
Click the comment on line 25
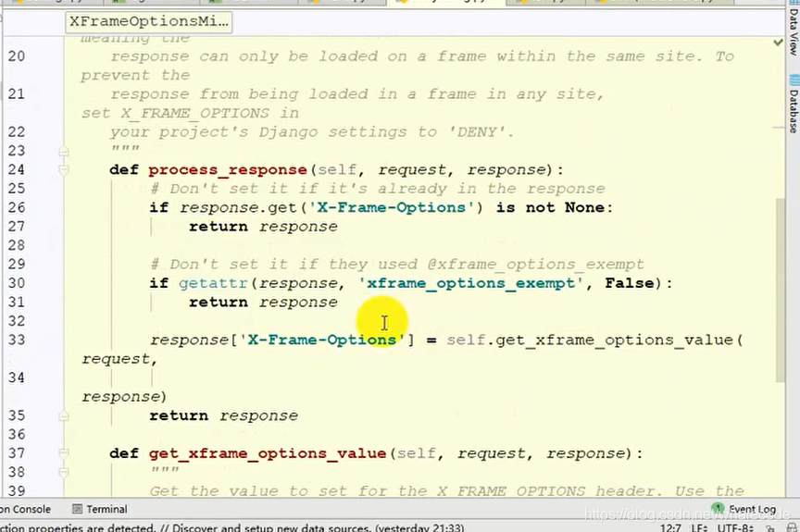[x=378, y=189]
